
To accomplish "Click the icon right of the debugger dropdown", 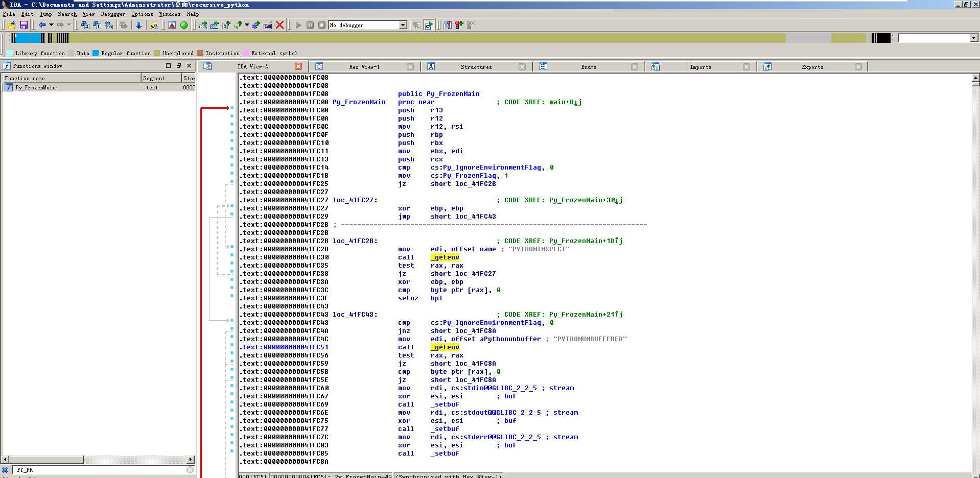I will 416,25.
